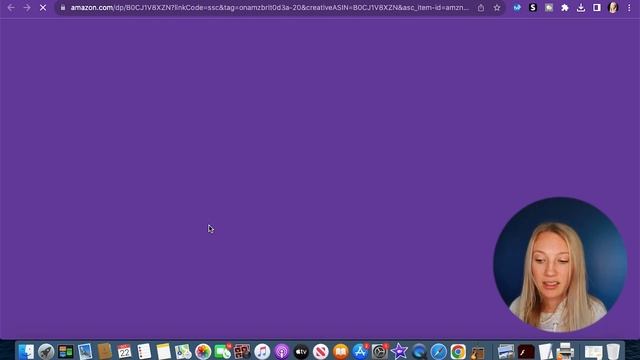The width and height of the screenshot is (640, 360).
Task: Open Podcasts from the dock
Action: 282,351
